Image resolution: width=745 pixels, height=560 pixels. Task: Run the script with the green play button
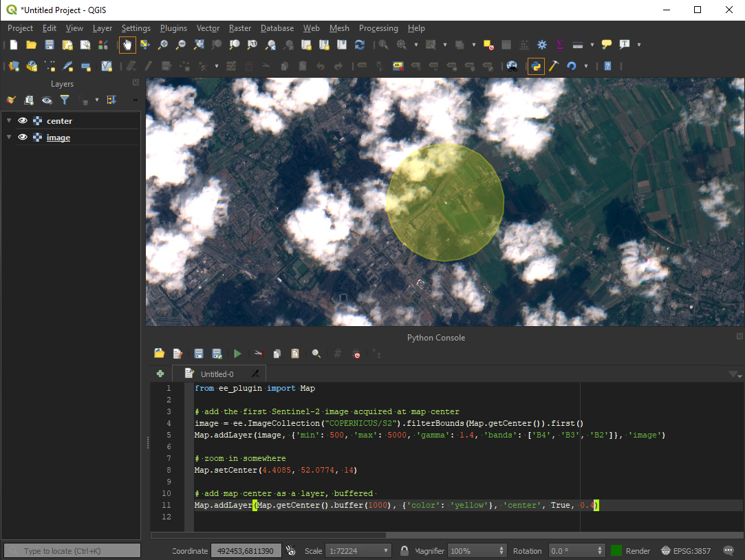click(x=237, y=354)
